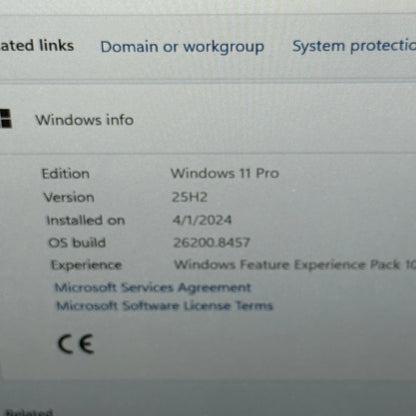
Task: Click the Windows info section header
Action: point(85,120)
